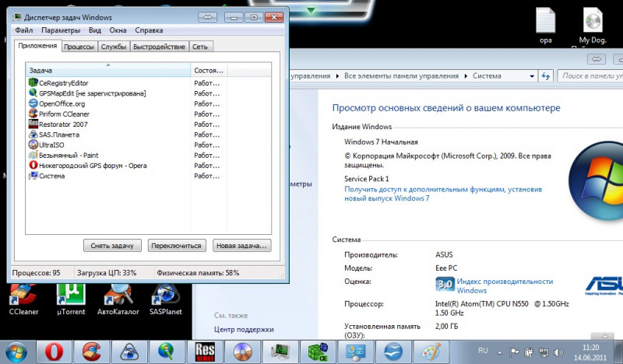Screen dimensions: 623x364
Task: Click the SAS.Планета task icon
Action: 33,135
